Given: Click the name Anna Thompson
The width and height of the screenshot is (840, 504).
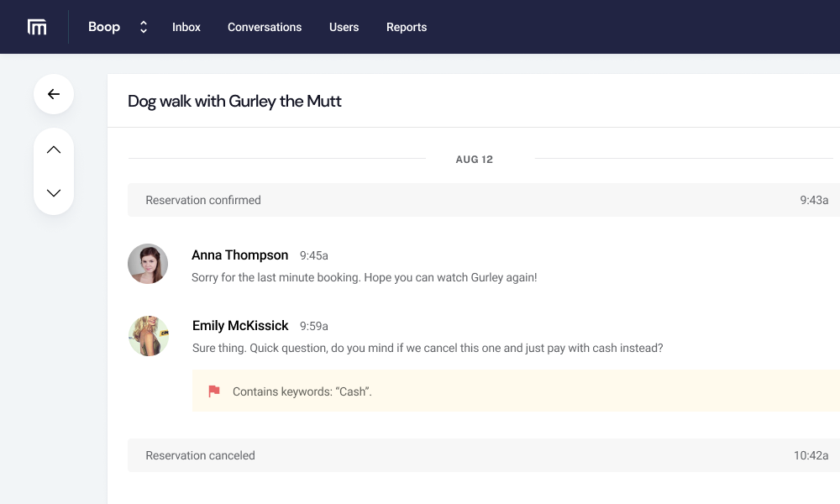Looking at the screenshot, I should (239, 255).
